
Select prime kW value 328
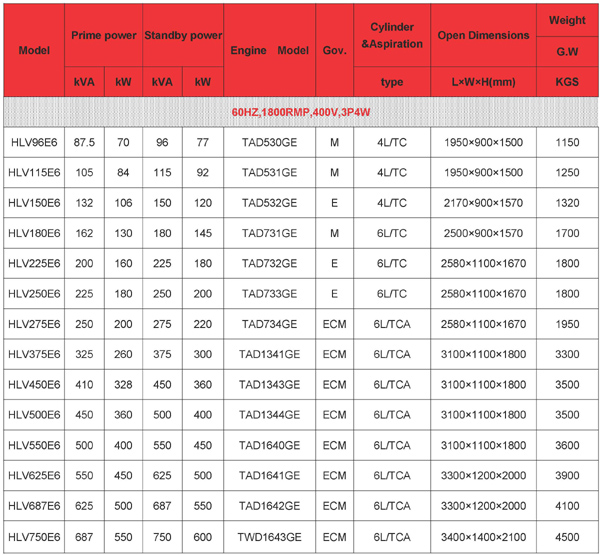click(x=123, y=384)
